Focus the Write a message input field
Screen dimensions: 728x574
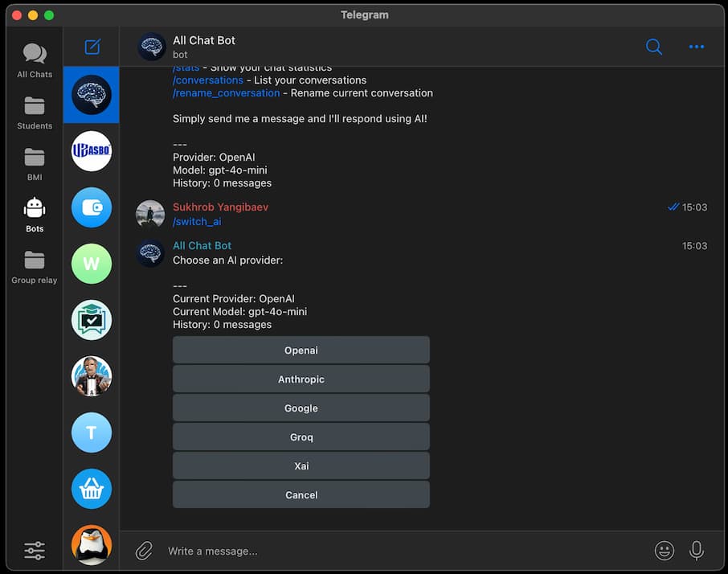point(404,551)
